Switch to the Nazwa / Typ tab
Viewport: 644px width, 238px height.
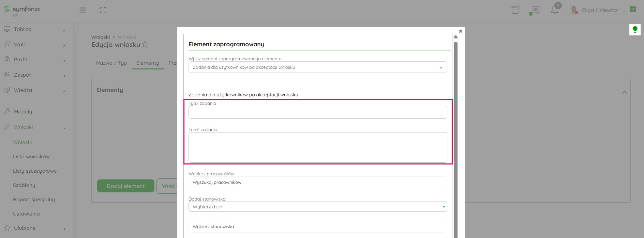pyautogui.click(x=111, y=63)
